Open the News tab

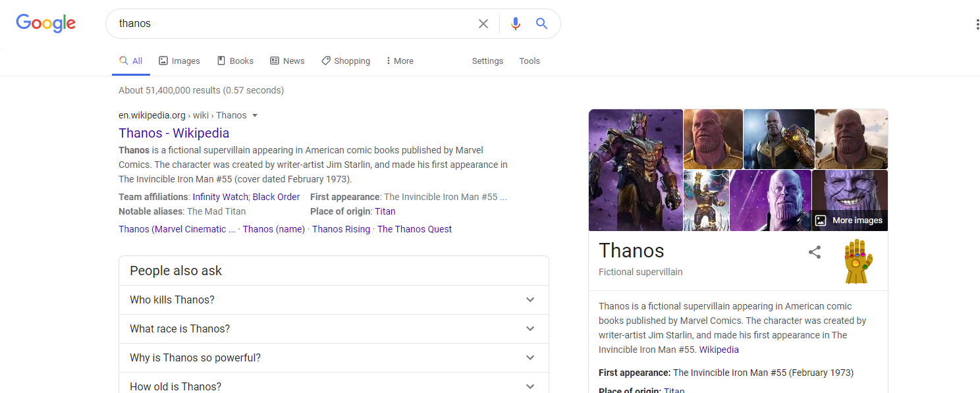click(x=287, y=61)
